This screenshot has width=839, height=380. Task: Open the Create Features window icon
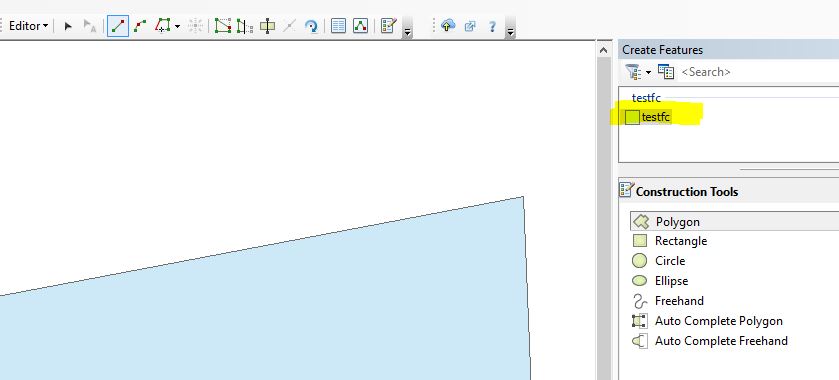(388, 26)
